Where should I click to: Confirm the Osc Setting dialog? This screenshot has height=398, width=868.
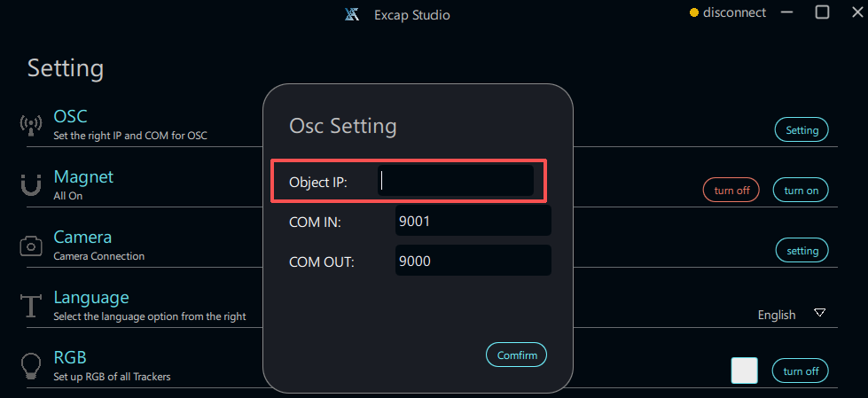tap(517, 355)
